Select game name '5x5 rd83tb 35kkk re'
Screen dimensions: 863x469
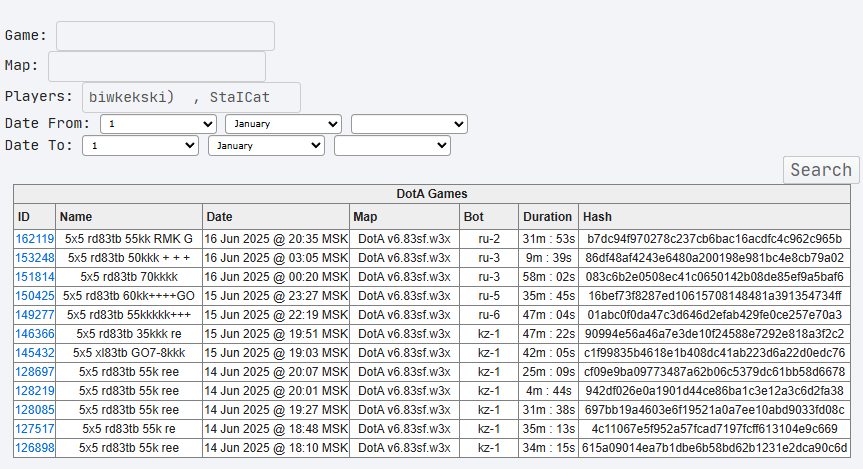point(129,334)
